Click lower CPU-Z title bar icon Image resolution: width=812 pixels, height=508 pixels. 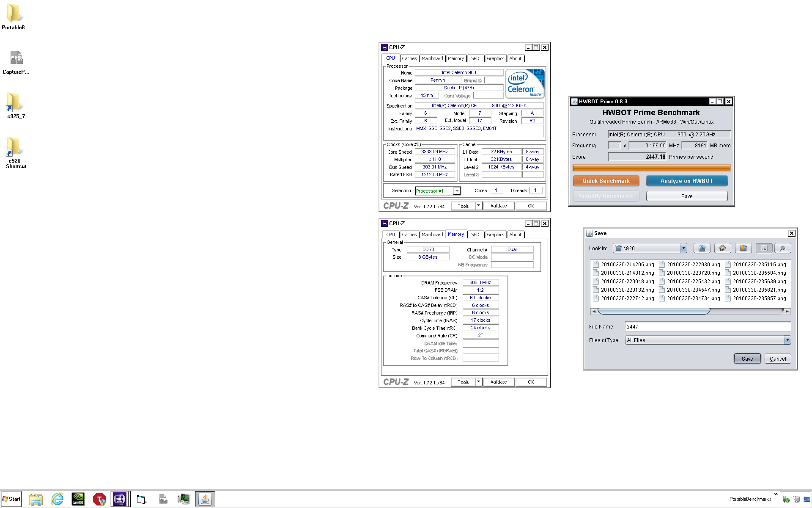point(384,224)
